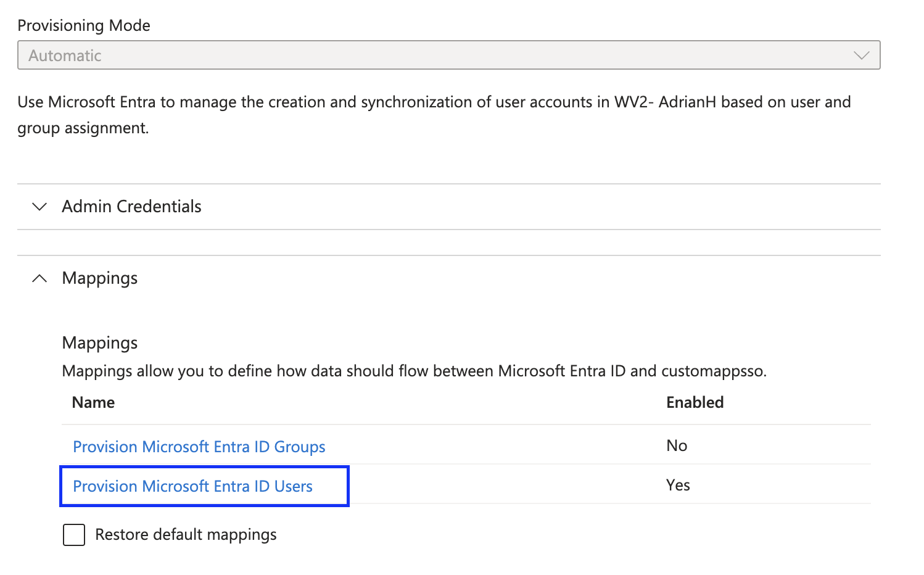
Task: Open Provision Microsoft Entra ID Users mapping
Action: click(x=193, y=486)
